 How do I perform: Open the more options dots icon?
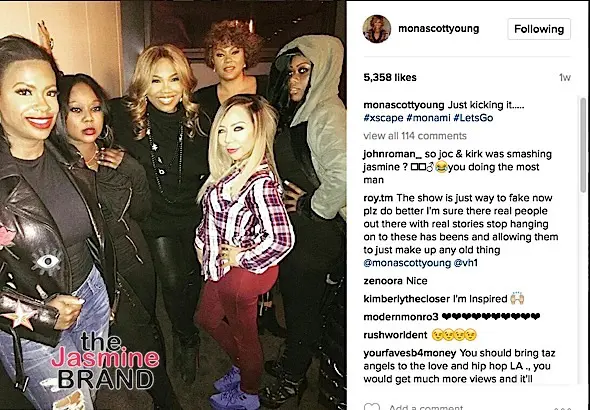tap(563, 408)
